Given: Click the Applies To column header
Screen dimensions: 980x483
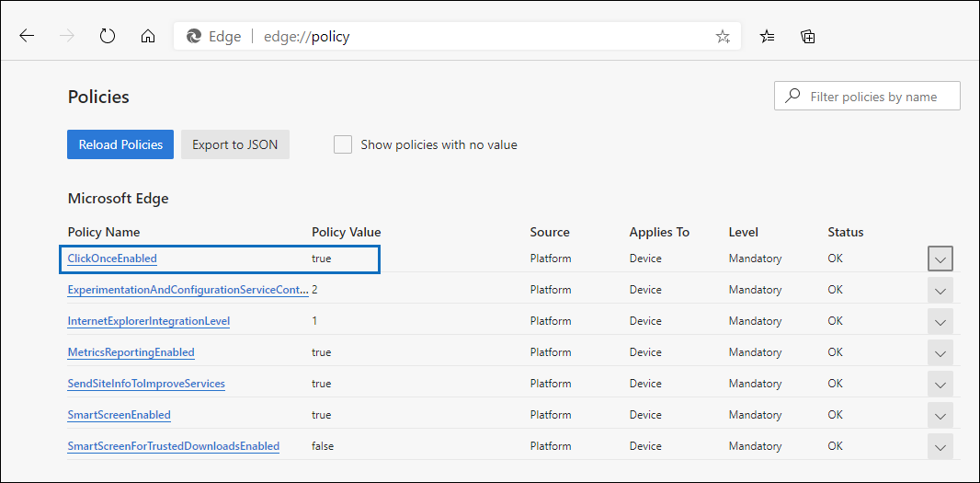Looking at the screenshot, I should tap(659, 232).
